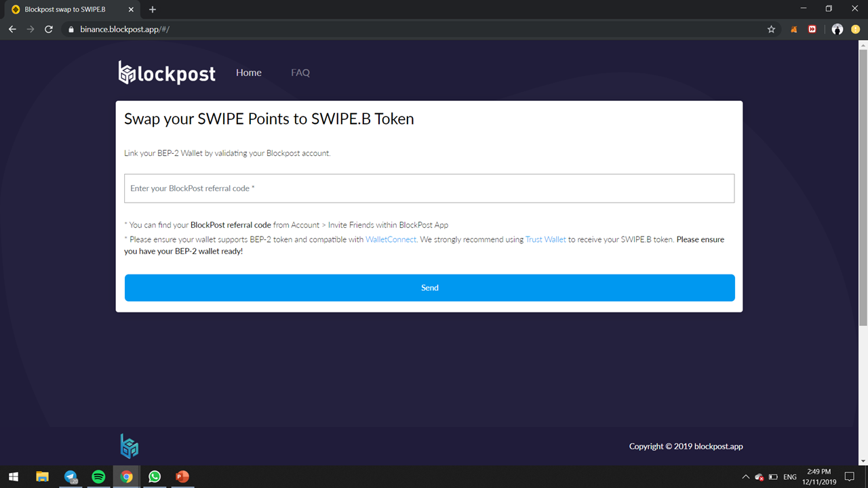Click the Blockpost logo in the header
Screen dimensions: 868x488
(x=167, y=73)
